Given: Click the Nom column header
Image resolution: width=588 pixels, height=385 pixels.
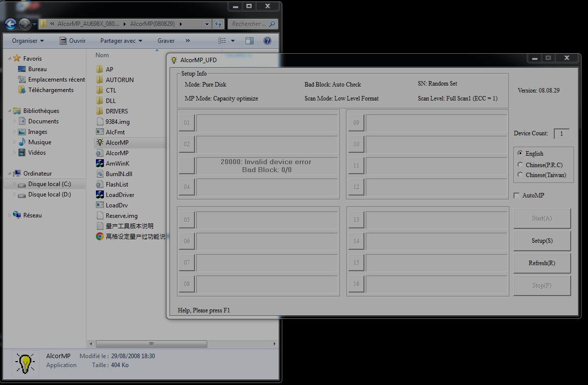Looking at the screenshot, I should (102, 55).
